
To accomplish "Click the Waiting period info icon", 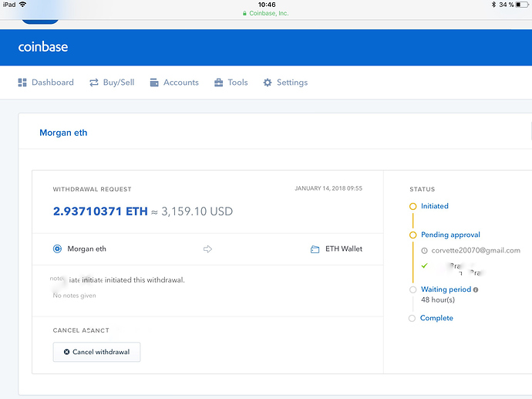I will (x=476, y=289).
